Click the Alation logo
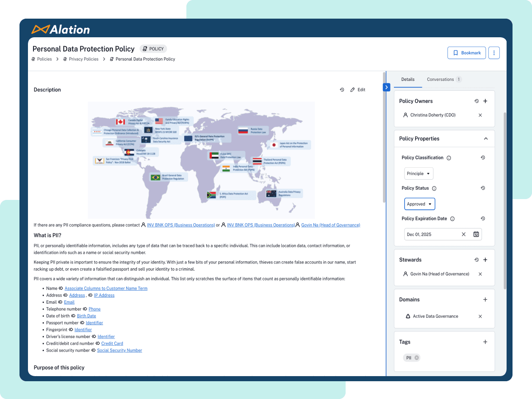Screen dimensions: 532x399 point(61,30)
